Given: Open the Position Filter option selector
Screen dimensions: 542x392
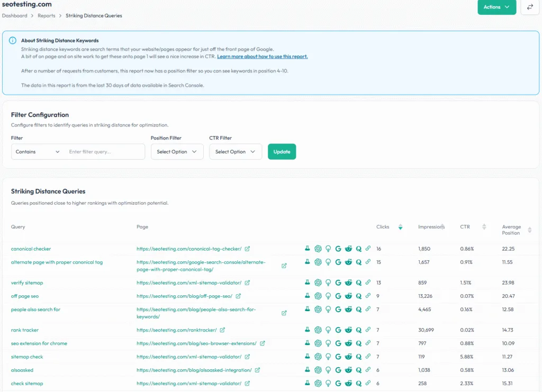Looking at the screenshot, I should click(177, 151).
